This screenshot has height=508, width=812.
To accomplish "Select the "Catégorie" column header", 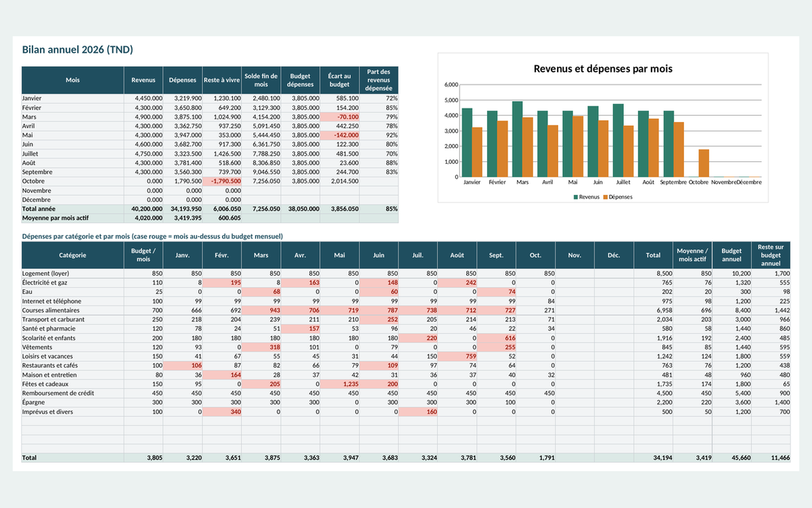I will tap(72, 255).
